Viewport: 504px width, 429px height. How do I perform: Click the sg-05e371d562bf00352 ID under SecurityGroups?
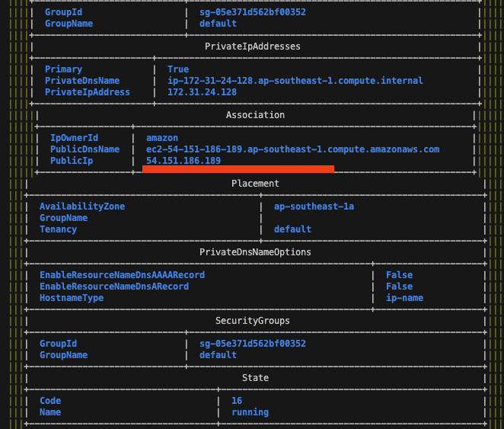(x=253, y=344)
